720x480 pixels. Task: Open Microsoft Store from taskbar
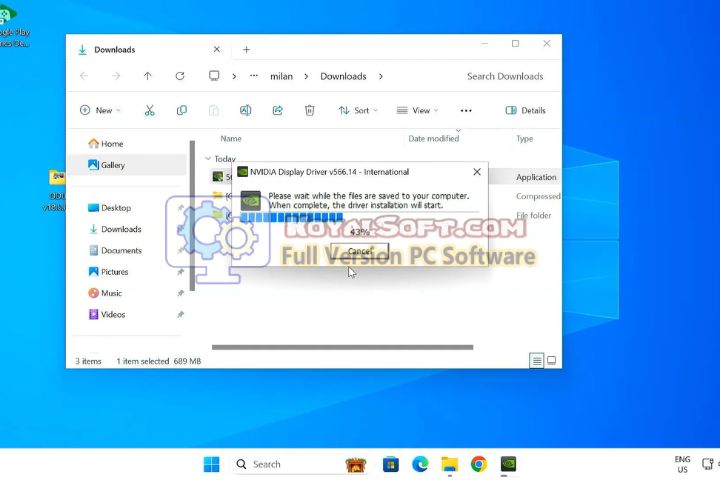click(x=390, y=464)
